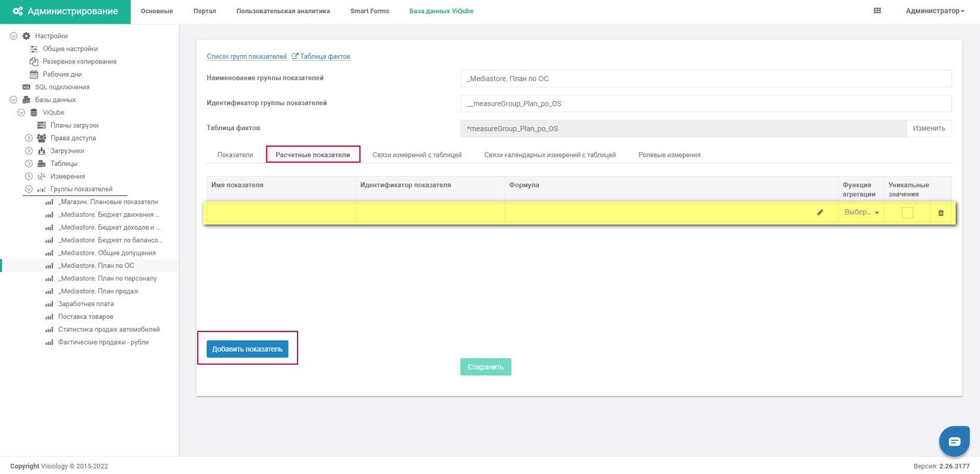Click the external link icon by Таблица фактов
The height and width of the screenshot is (474, 980).
click(295, 56)
